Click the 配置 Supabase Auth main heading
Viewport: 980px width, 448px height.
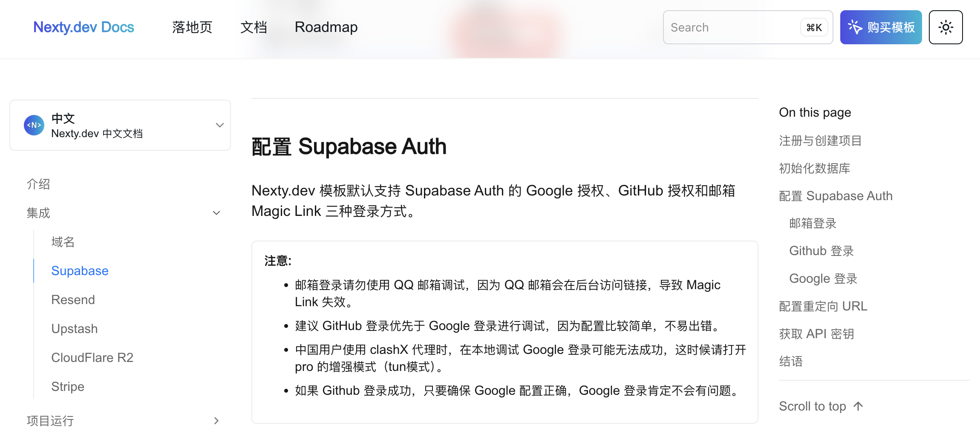coord(349,146)
